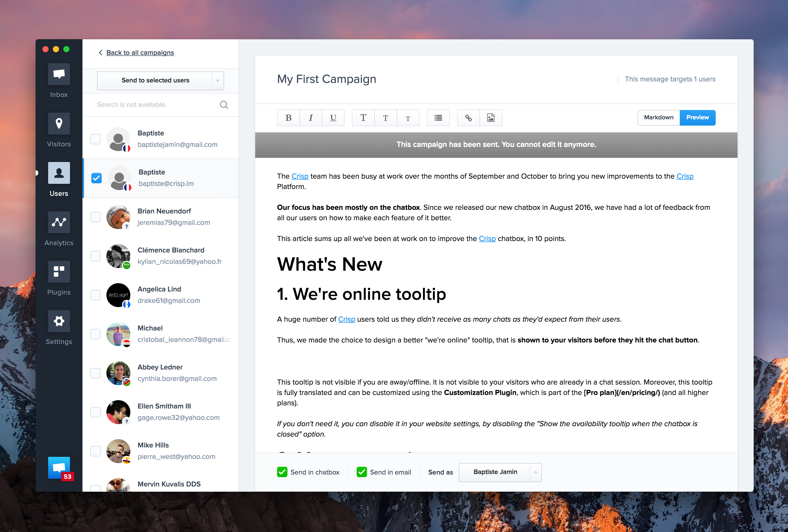
Task: Toggle the Send in email checkbox
Action: (x=361, y=472)
